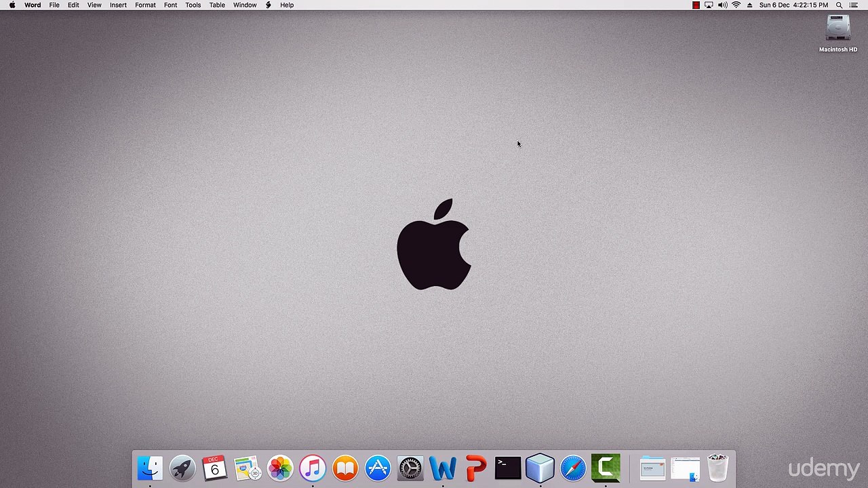Open the Table menu
The image size is (868, 488).
[x=217, y=5]
